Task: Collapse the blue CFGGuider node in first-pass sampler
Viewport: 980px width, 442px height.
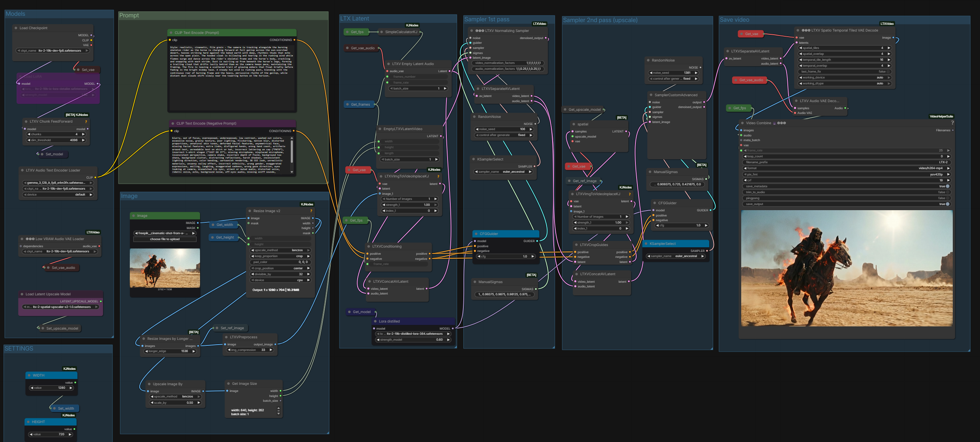Action: point(476,234)
